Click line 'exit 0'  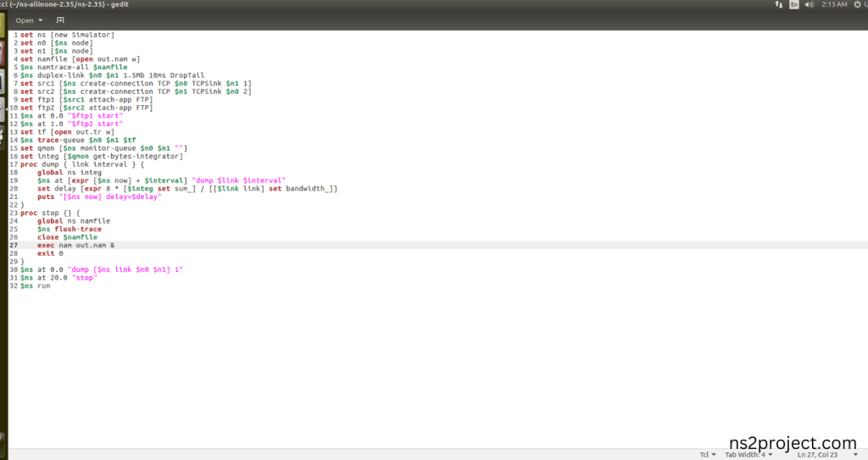pos(50,253)
